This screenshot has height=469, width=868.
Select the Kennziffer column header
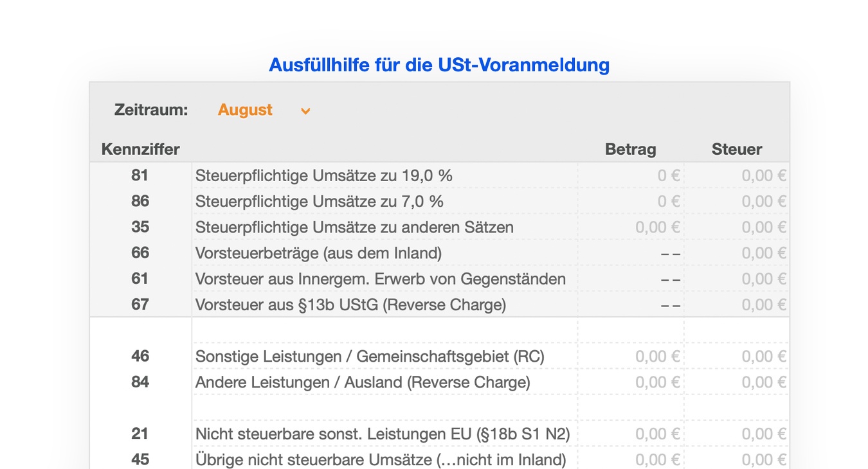pos(141,148)
